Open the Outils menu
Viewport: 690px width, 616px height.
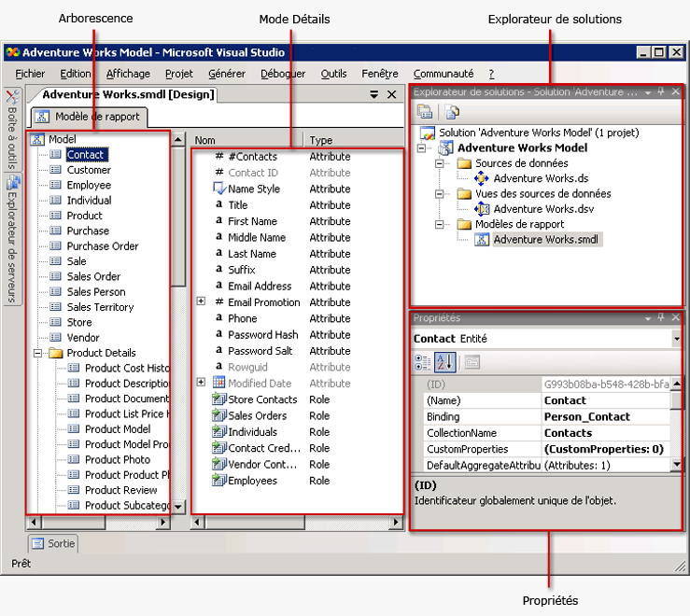point(333,74)
